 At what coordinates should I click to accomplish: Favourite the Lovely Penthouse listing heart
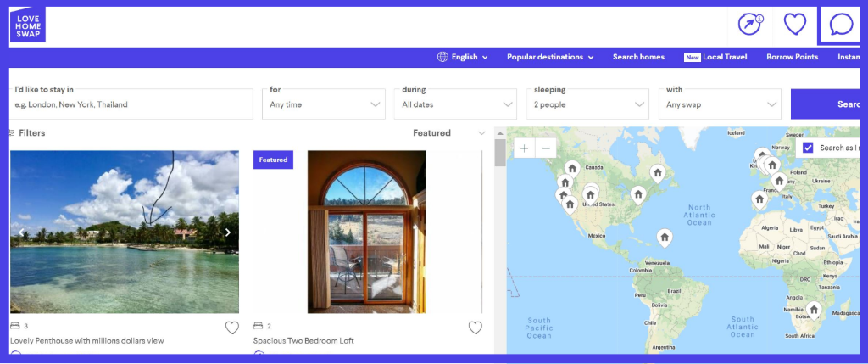(x=232, y=328)
